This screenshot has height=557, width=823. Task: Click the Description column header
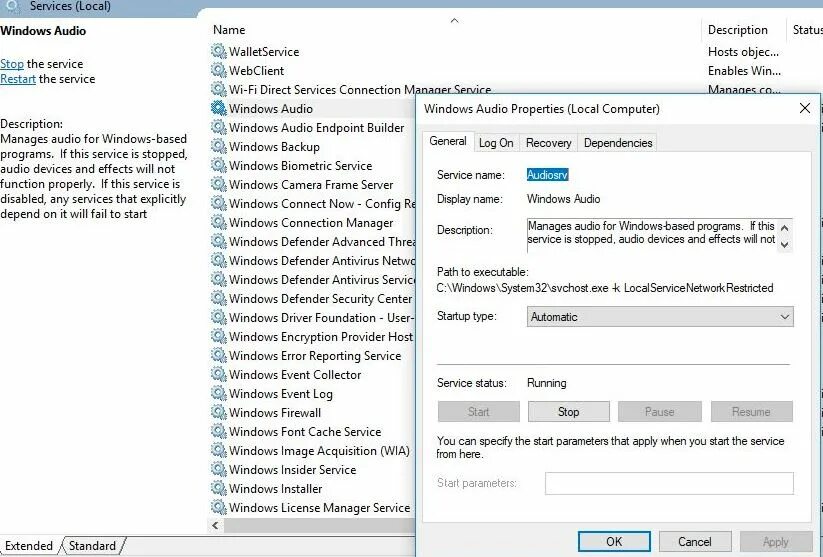point(737,30)
